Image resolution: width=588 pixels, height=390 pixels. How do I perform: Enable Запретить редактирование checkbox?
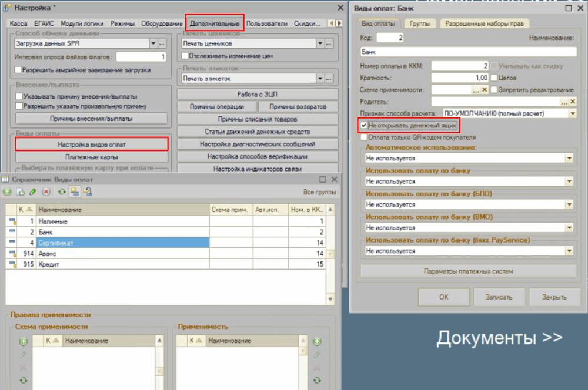494,90
